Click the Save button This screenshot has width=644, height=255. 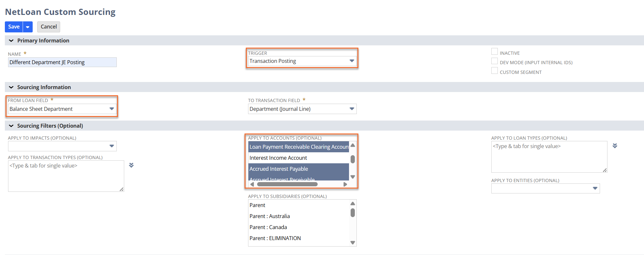click(x=14, y=27)
